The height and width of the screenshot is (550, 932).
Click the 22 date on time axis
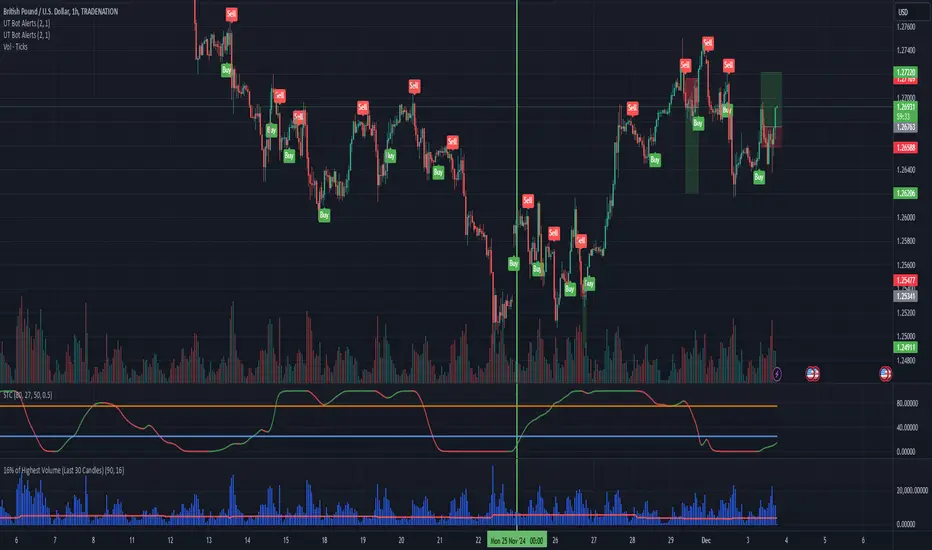(478, 540)
